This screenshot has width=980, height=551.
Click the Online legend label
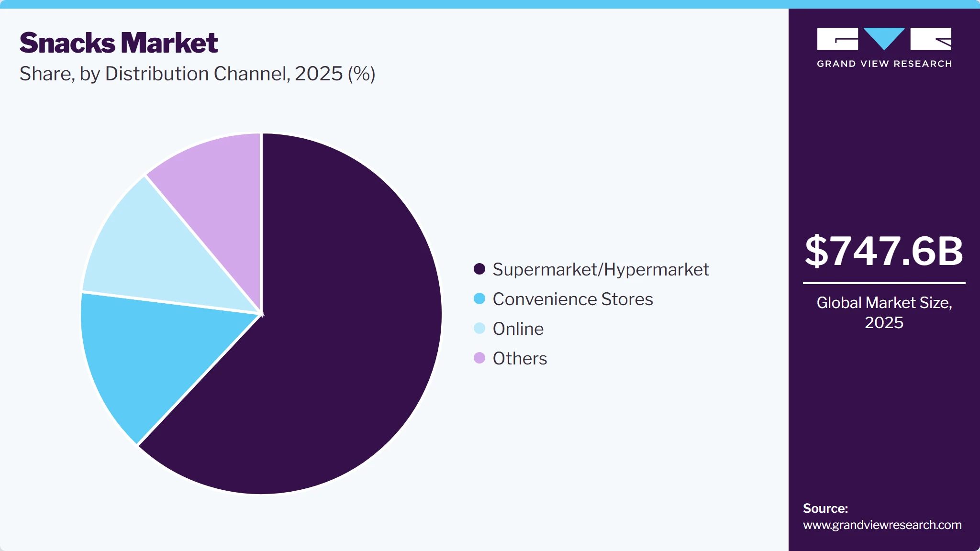pos(518,329)
